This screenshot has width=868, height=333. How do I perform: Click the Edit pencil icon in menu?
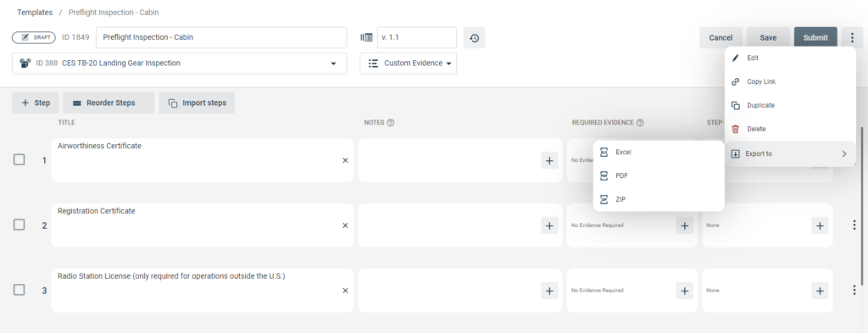pyautogui.click(x=735, y=58)
